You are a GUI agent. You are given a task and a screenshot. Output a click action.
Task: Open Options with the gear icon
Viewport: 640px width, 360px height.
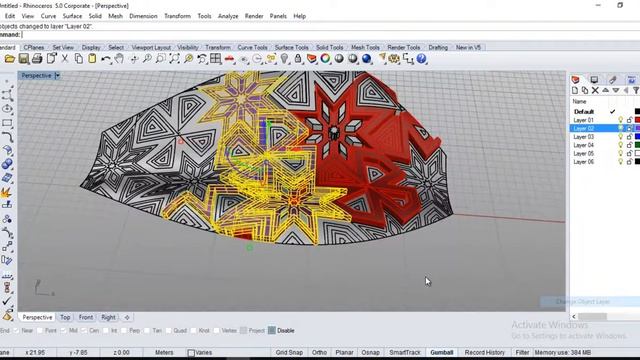[x=394, y=59]
